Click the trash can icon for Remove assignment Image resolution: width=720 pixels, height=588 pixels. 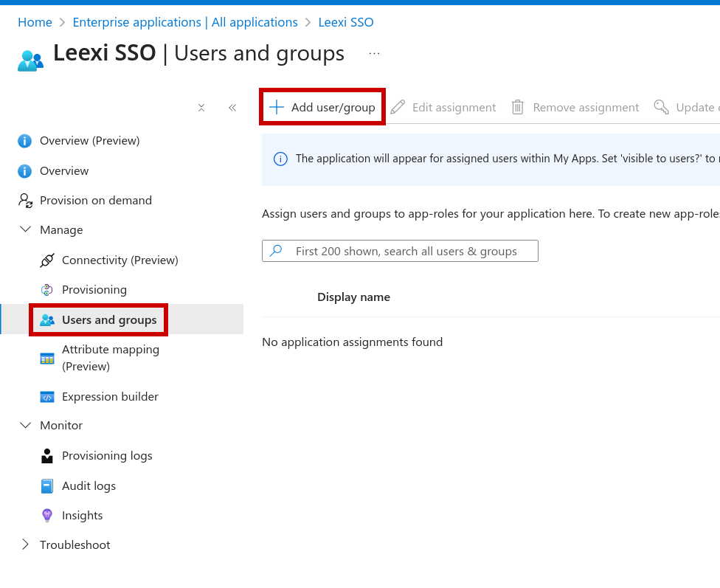coord(518,107)
